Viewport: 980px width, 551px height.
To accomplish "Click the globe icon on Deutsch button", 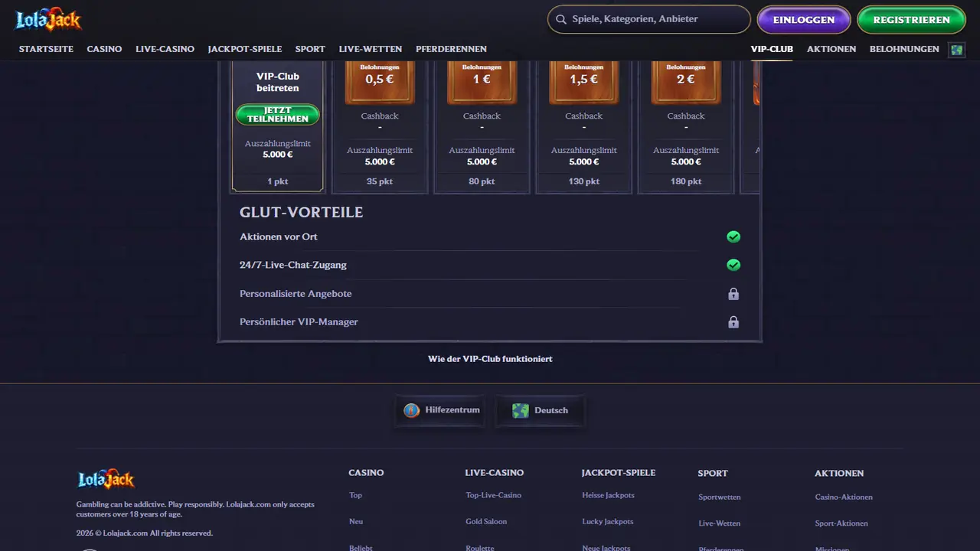I will click(521, 410).
